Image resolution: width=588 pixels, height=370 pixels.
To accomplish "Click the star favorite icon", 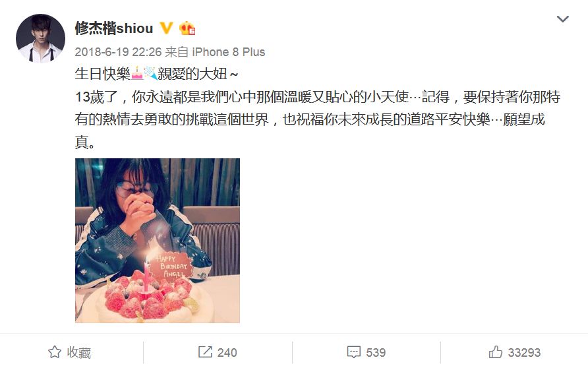I will [55, 352].
